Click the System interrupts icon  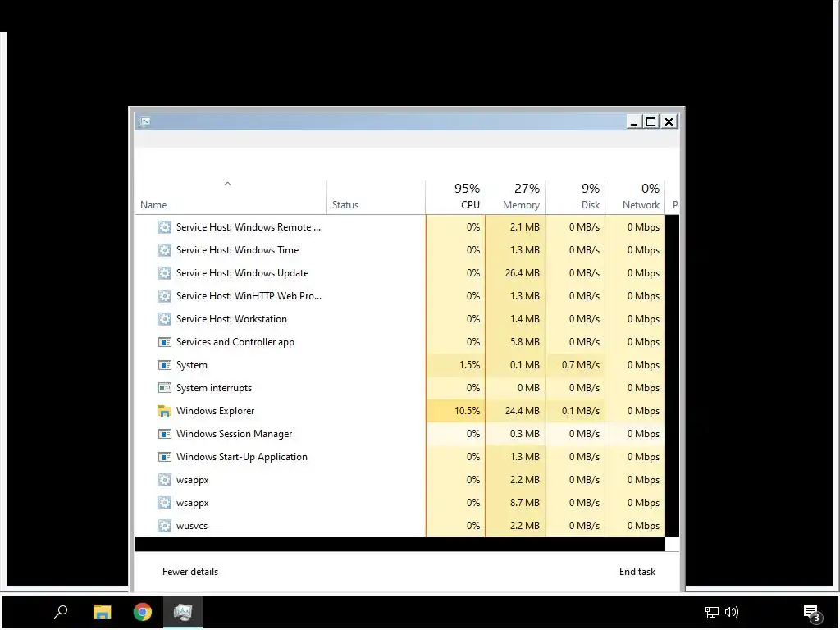click(x=164, y=388)
